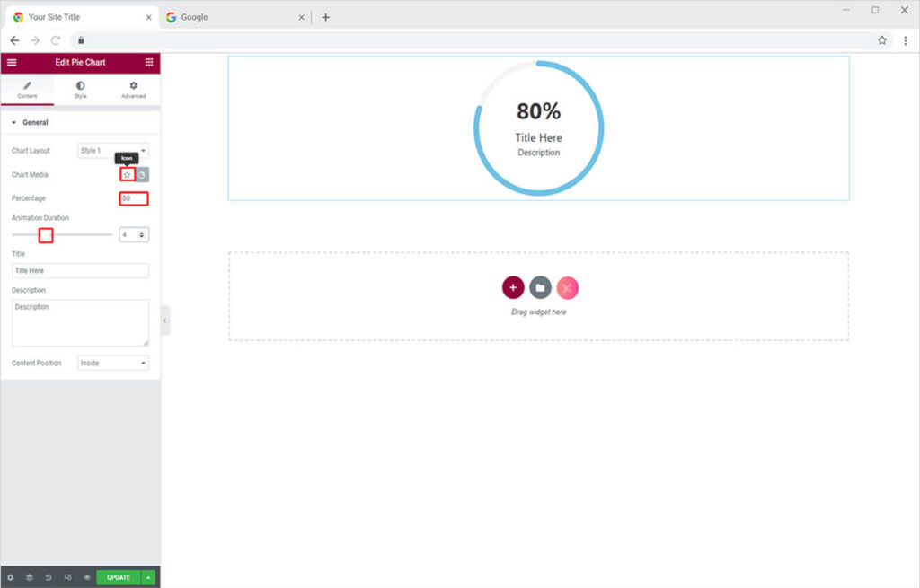Select the image Chart Media option
The width and height of the screenshot is (920, 588).
[142, 174]
